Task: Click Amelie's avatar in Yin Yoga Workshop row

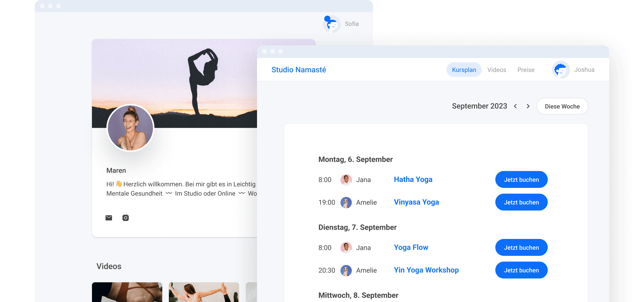Action: pos(346,270)
